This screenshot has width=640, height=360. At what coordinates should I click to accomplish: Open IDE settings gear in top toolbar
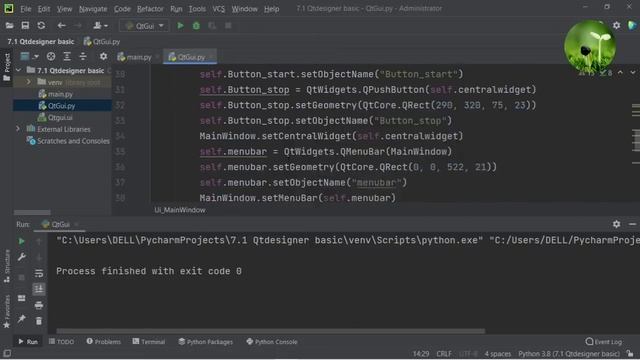(x=616, y=26)
